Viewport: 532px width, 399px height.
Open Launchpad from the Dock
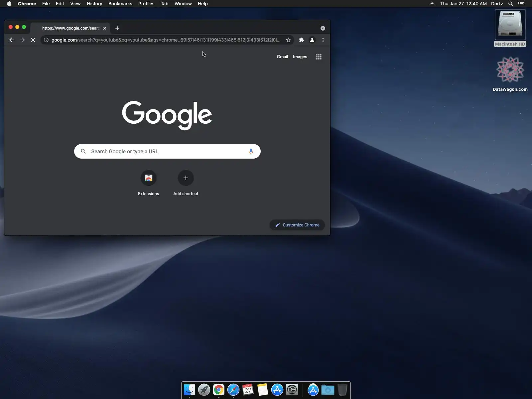[204, 390]
